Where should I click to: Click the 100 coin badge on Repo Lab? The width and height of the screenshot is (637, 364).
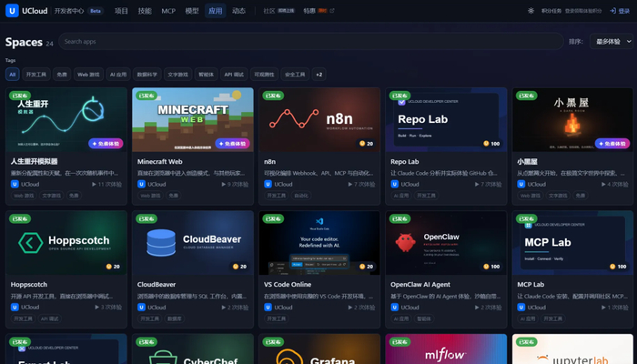click(491, 144)
